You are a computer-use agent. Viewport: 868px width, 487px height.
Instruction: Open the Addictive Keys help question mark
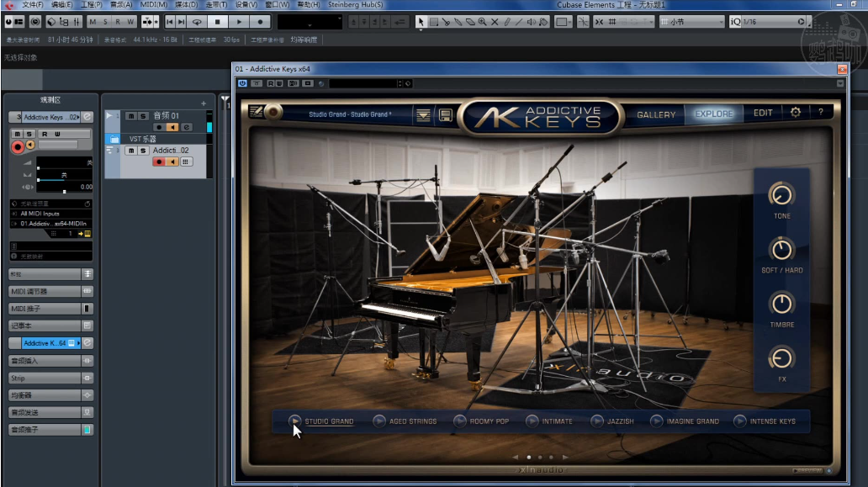[820, 112]
